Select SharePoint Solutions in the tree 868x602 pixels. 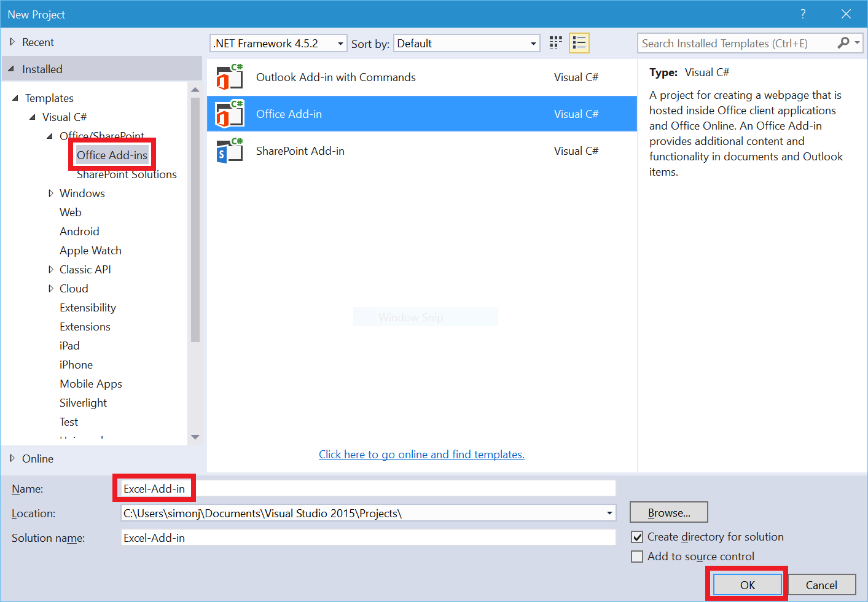[127, 174]
